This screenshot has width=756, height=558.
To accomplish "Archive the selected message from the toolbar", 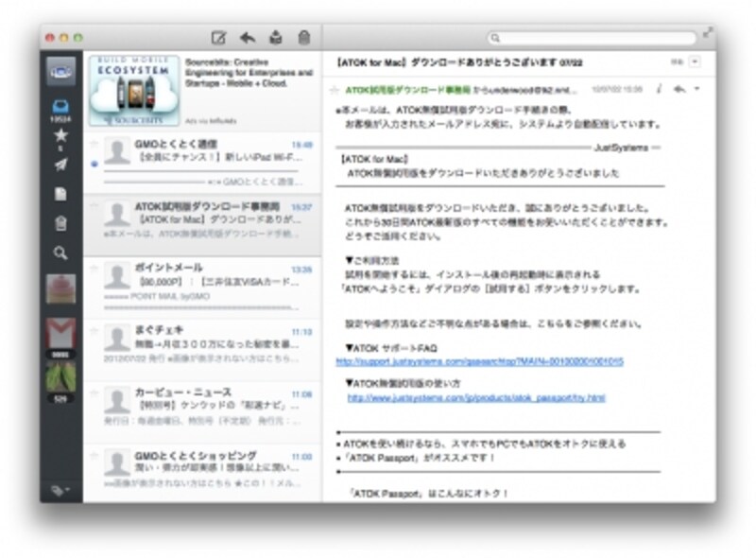I will click(x=276, y=37).
